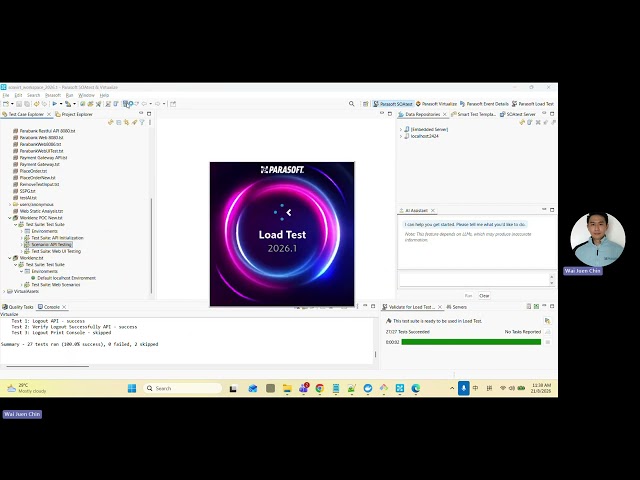The image size is (640, 480).
Task: Maximize the Test Case Explorer panel
Action: (149, 114)
